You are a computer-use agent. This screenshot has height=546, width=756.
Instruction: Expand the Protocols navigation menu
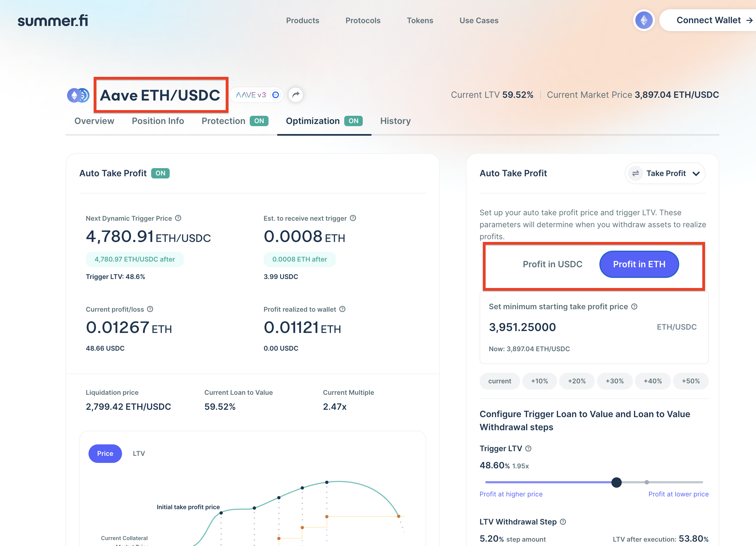(x=363, y=21)
